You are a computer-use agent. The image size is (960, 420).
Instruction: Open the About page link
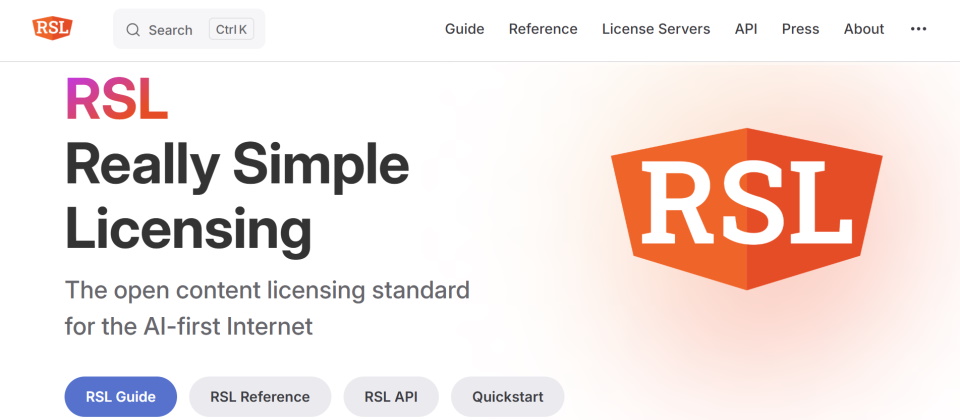863,29
